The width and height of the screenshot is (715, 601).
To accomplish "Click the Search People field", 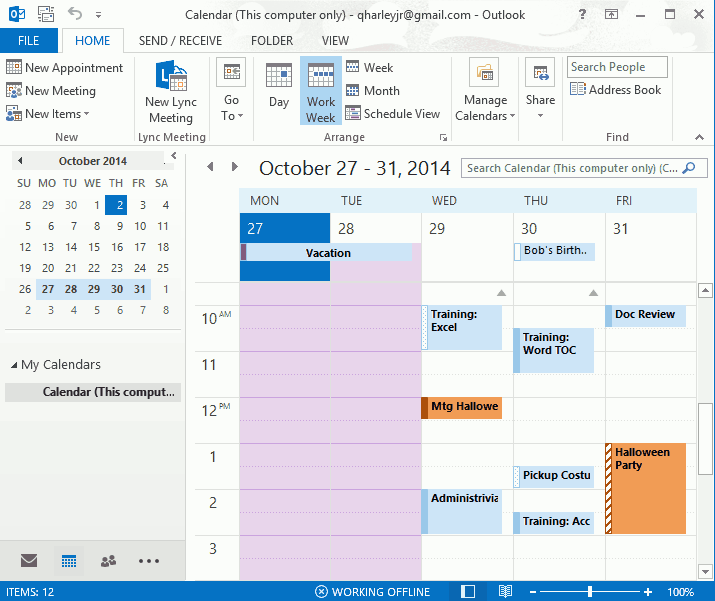I will (618, 67).
